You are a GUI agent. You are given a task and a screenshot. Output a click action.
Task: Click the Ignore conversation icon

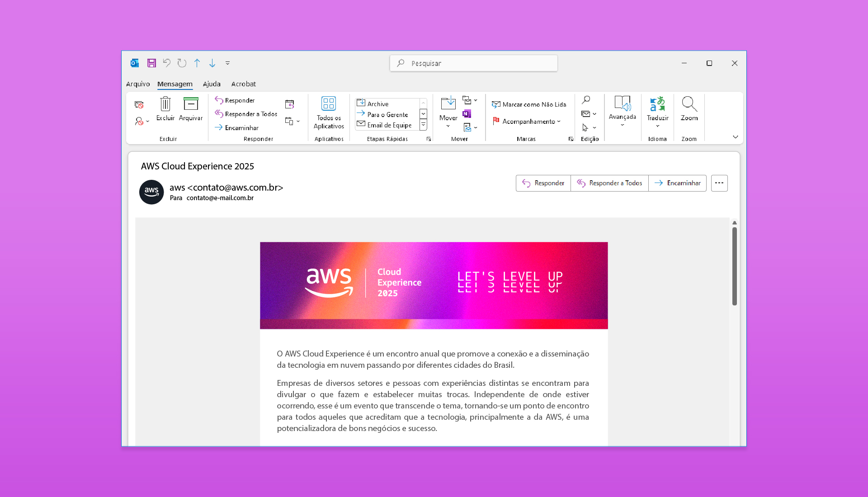pos(139,105)
